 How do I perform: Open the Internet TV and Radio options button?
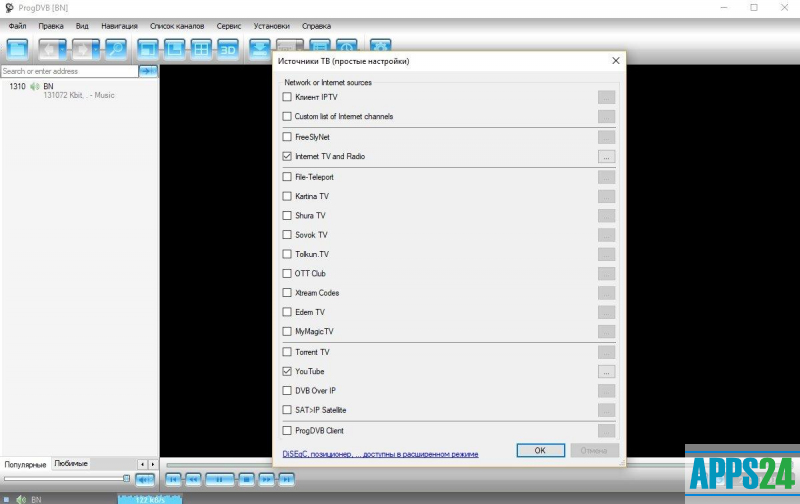tap(606, 157)
